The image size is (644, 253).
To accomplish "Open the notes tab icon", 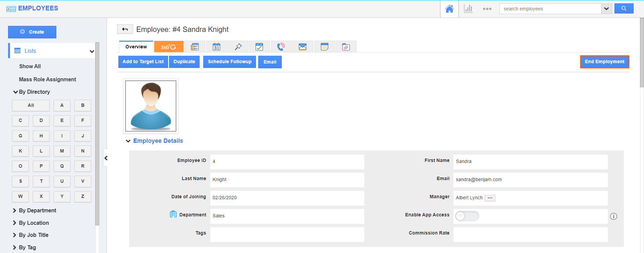I will (x=324, y=47).
